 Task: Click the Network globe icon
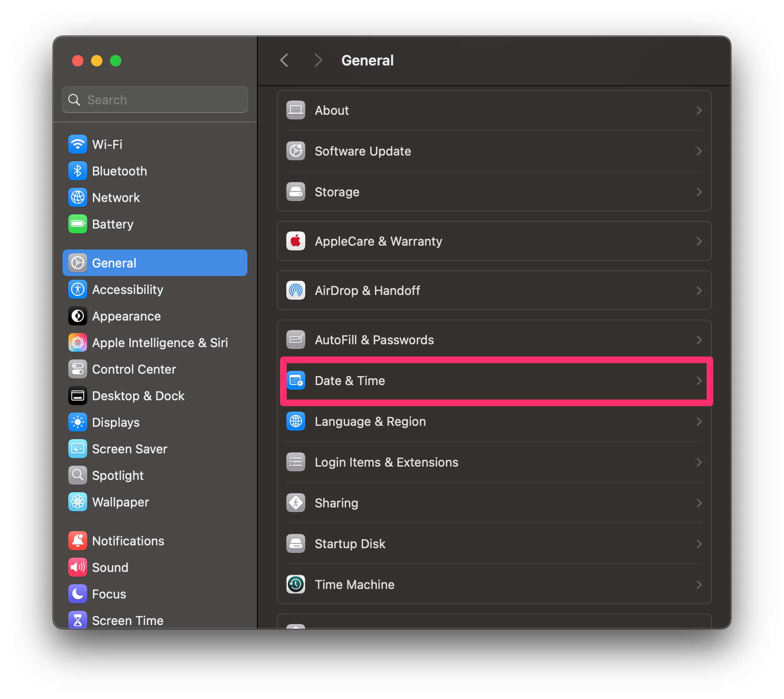point(78,197)
